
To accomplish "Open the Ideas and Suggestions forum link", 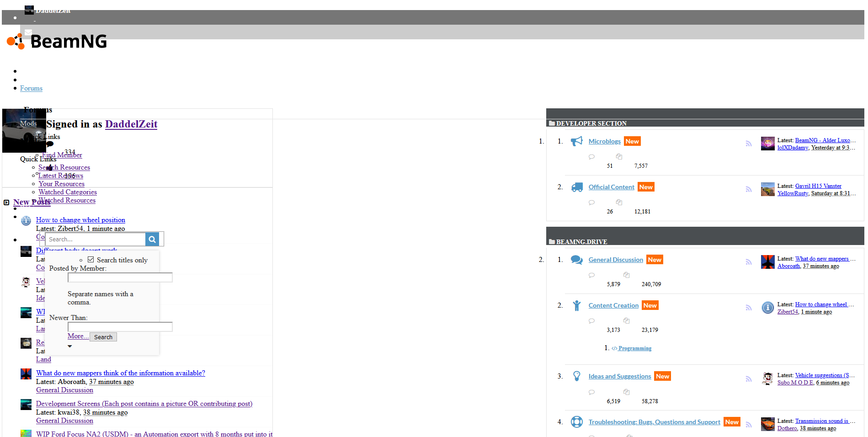I will pyautogui.click(x=620, y=376).
